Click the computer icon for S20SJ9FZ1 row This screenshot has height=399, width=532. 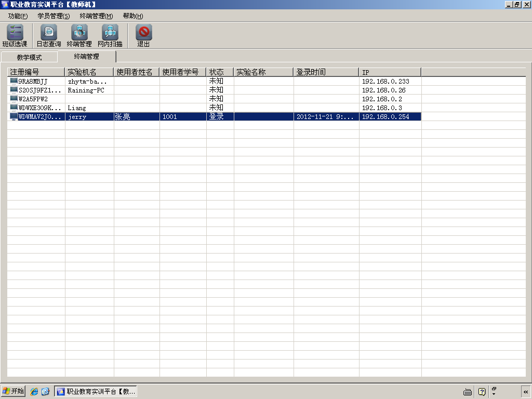[14, 90]
